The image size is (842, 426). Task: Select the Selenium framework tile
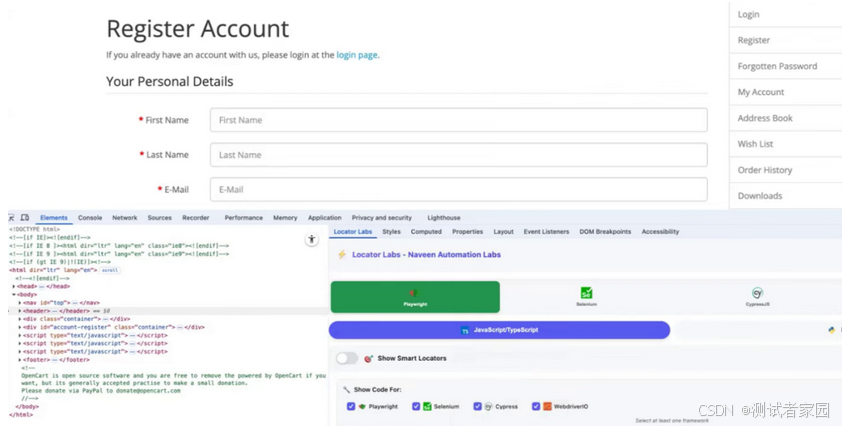586,297
